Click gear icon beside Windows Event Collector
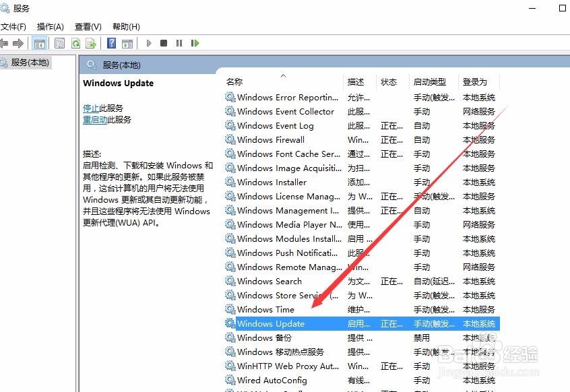Viewport: 570px width, 392px height. point(230,111)
